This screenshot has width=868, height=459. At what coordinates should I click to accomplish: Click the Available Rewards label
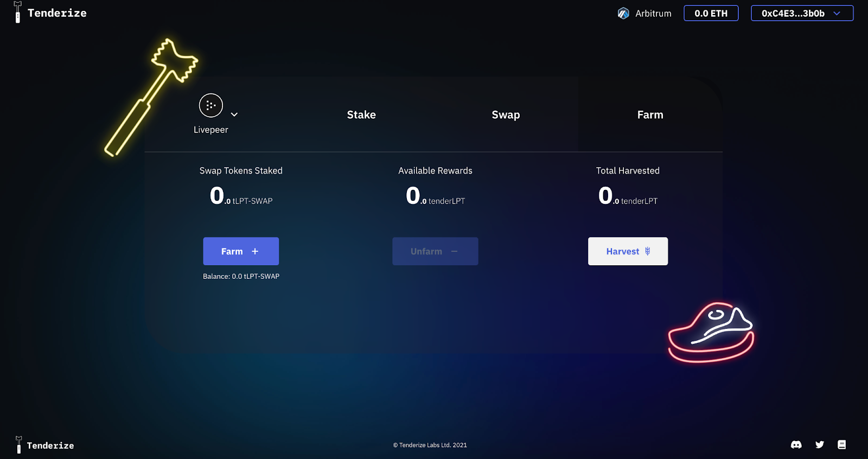[x=435, y=170]
